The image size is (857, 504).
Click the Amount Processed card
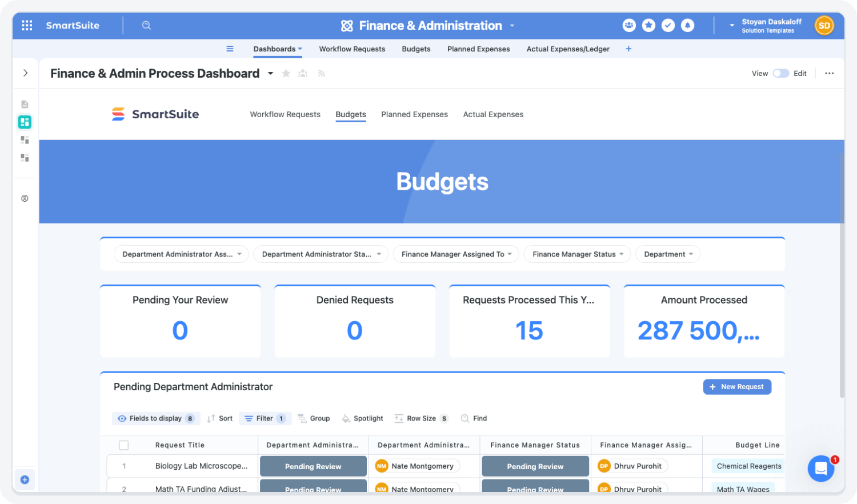coord(704,321)
